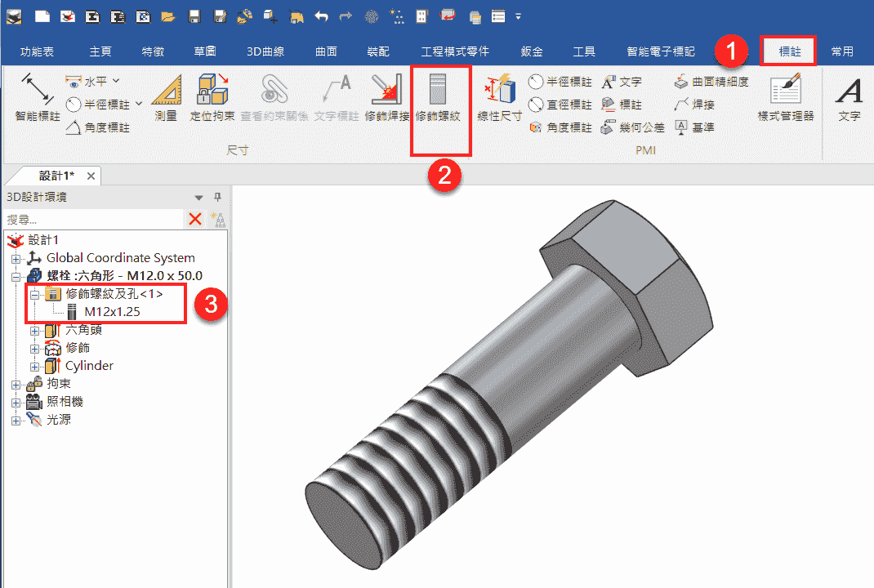Select the 設計1* document tab
Image resolution: width=874 pixels, height=588 pixels.
point(56,176)
